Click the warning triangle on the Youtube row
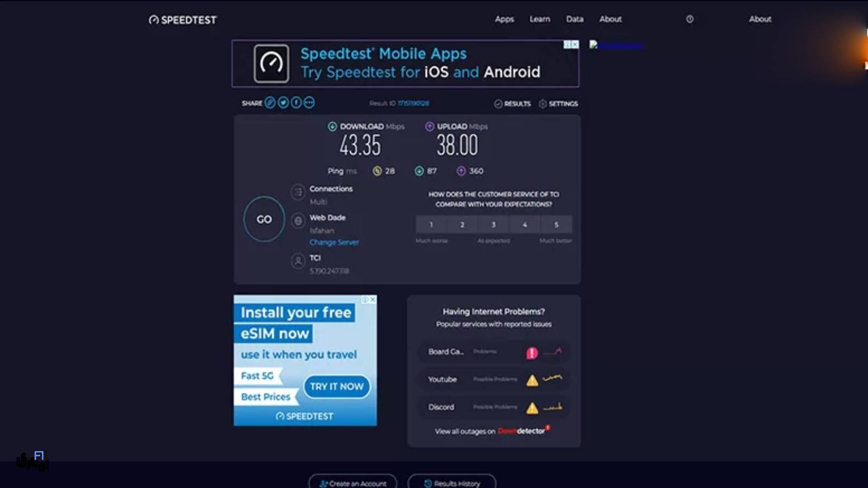Image resolution: width=868 pixels, height=488 pixels. 532,380
